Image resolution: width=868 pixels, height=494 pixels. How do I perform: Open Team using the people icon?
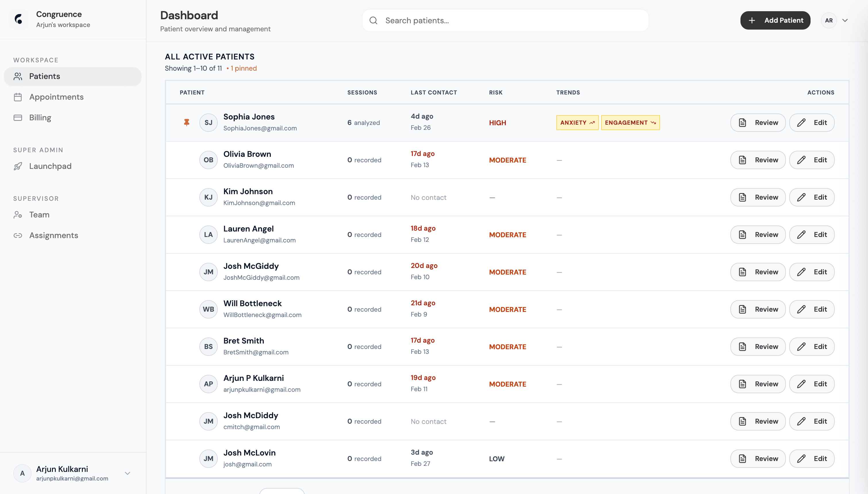(x=19, y=215)
